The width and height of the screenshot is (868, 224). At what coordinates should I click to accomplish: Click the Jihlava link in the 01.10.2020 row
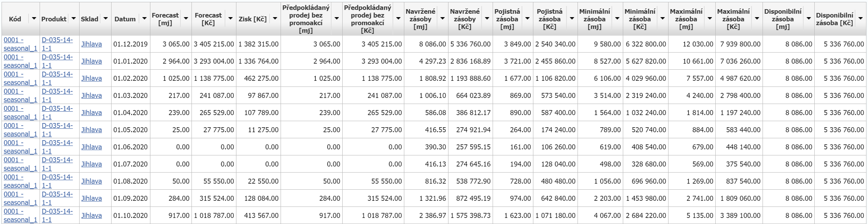pos(91,216)
